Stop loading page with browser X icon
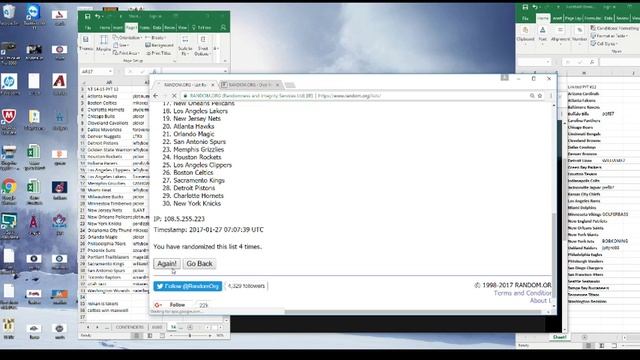The image size is (640, 360). coord(174,96)
